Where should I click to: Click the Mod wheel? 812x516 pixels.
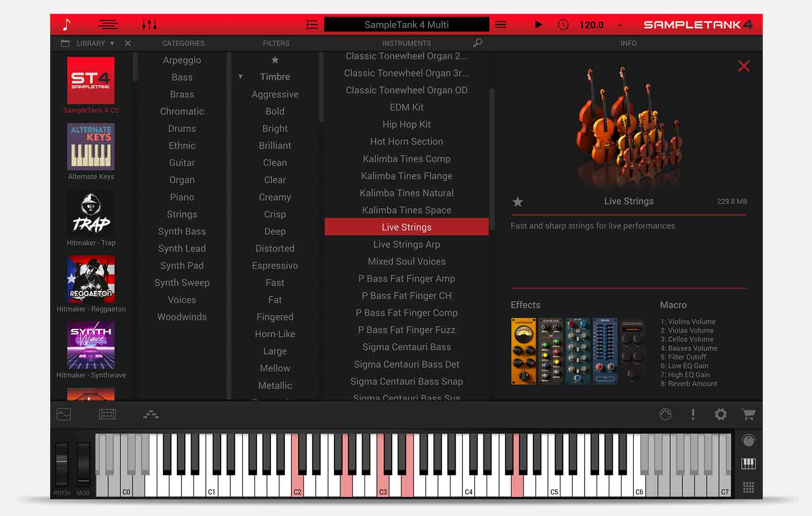(x=83, y=464)
